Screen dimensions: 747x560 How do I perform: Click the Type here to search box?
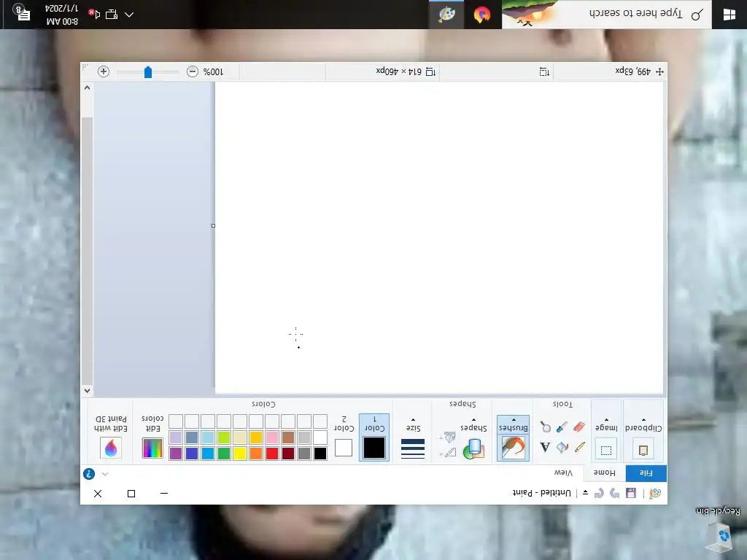tap(606, 15)
